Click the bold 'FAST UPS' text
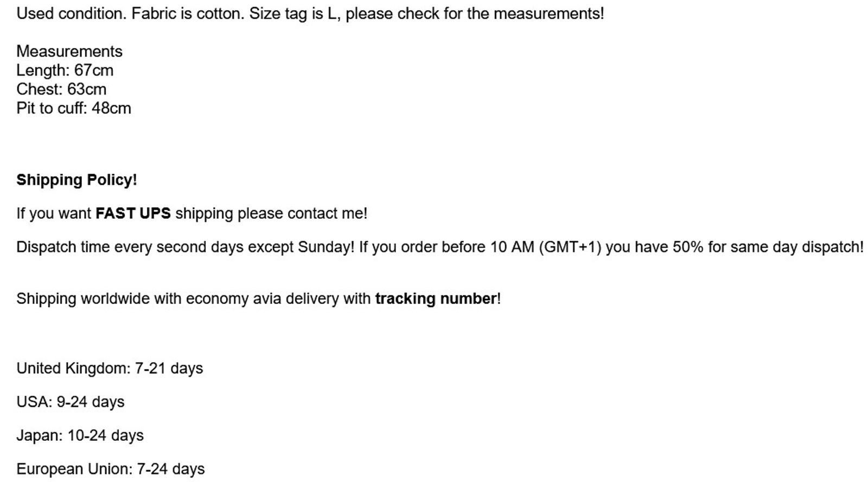 (x=133, y=213)
